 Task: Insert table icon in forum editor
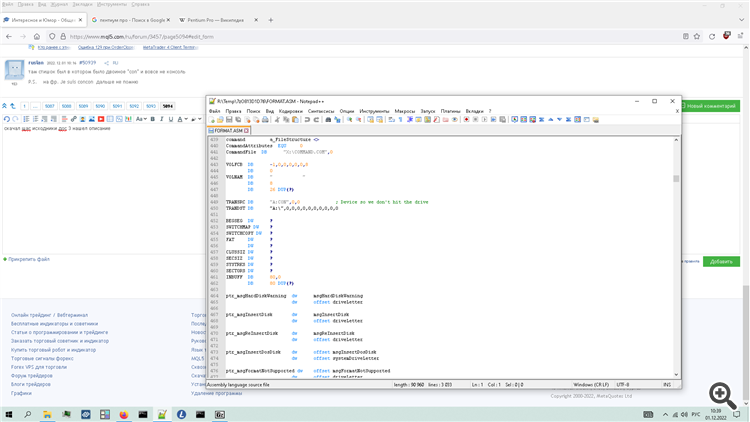point(110,119)
